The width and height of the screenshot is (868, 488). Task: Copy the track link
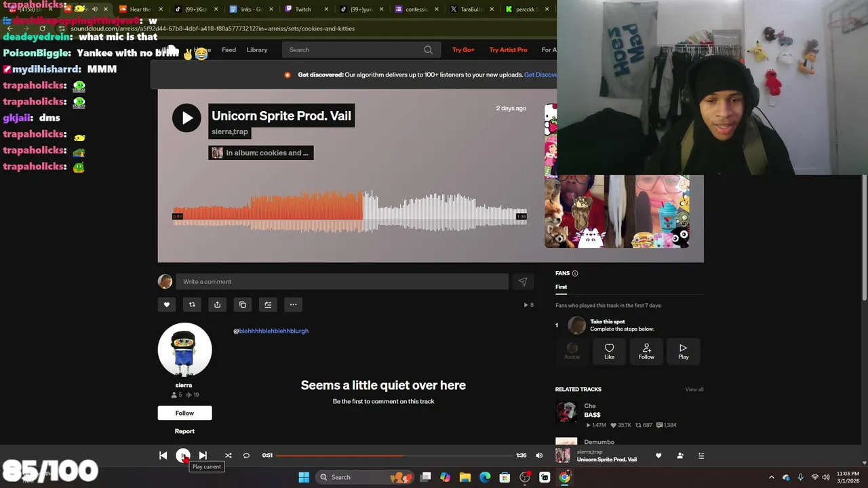243,304
